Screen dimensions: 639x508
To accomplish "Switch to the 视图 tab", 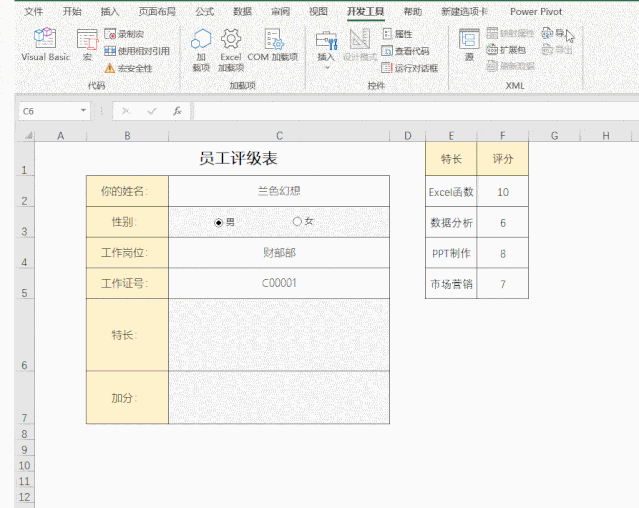I will click(x=318, y=11).
